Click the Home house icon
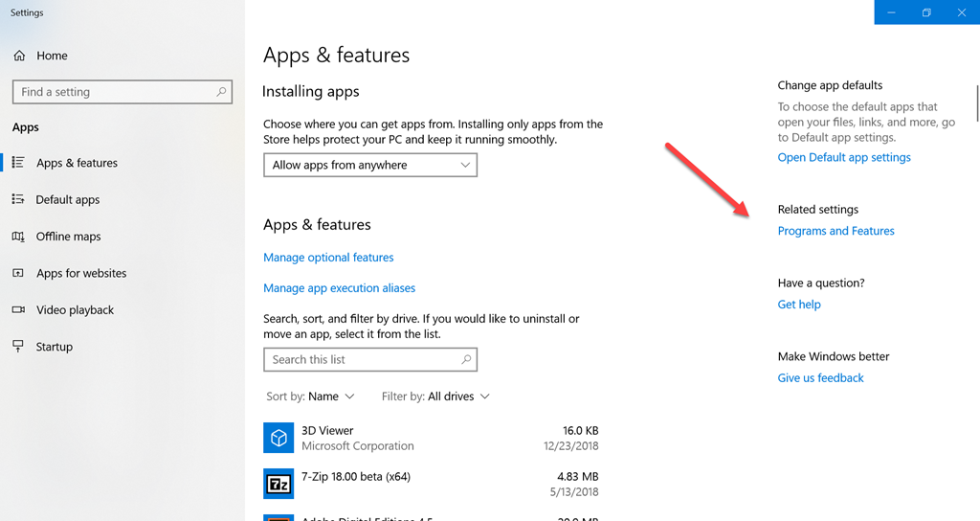Screen dimensions: 980x521 [x=19, y=56]
